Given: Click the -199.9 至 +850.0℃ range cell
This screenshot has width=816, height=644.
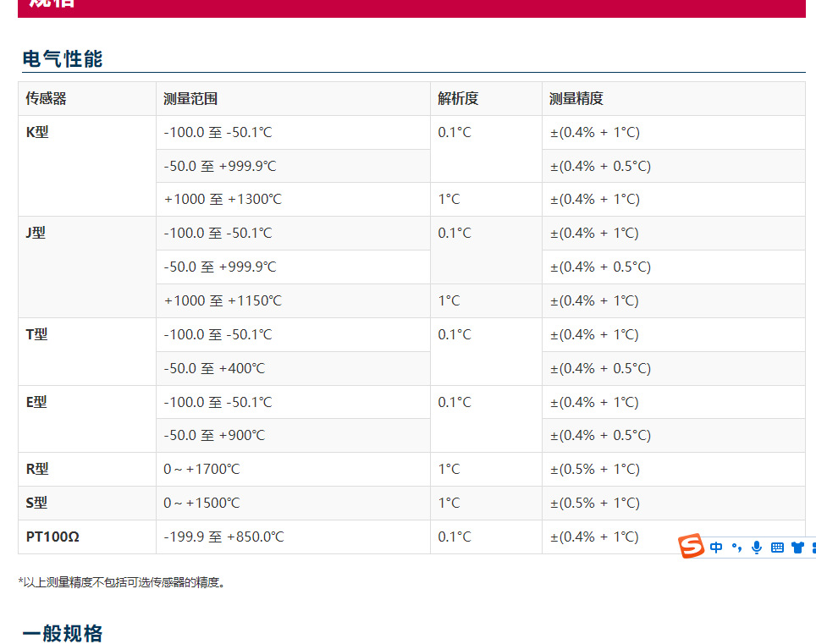Looking at the screenshot, I should 223,537.
